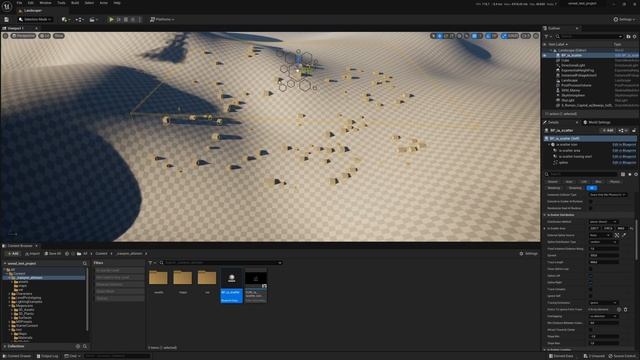640x360 pixels.
Task: Save the current level icon
Action: coord(7,20)
